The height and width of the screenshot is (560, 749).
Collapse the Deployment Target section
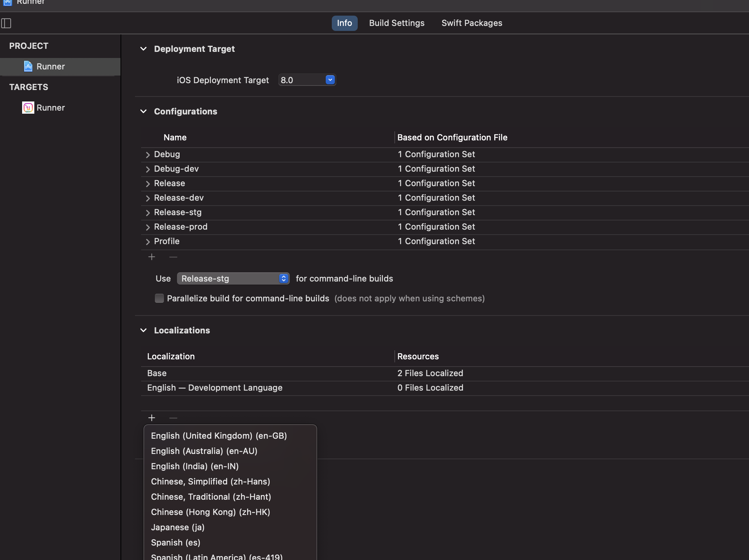tap(143, 49)
